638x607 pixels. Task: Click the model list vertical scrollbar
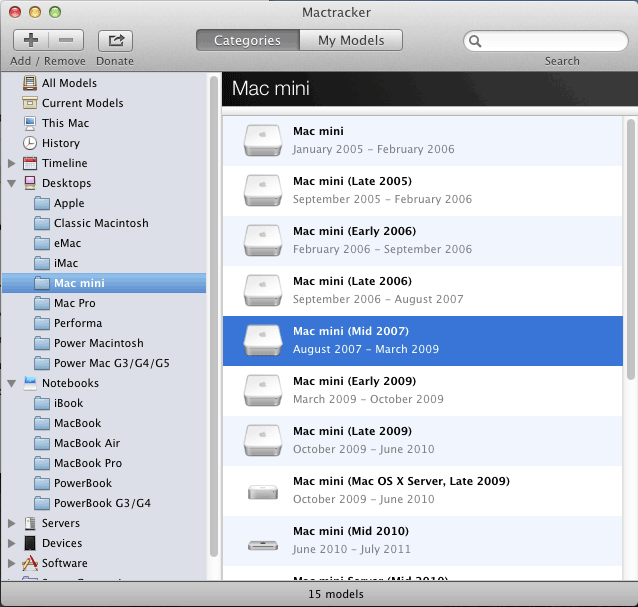[x=631, y=249]
